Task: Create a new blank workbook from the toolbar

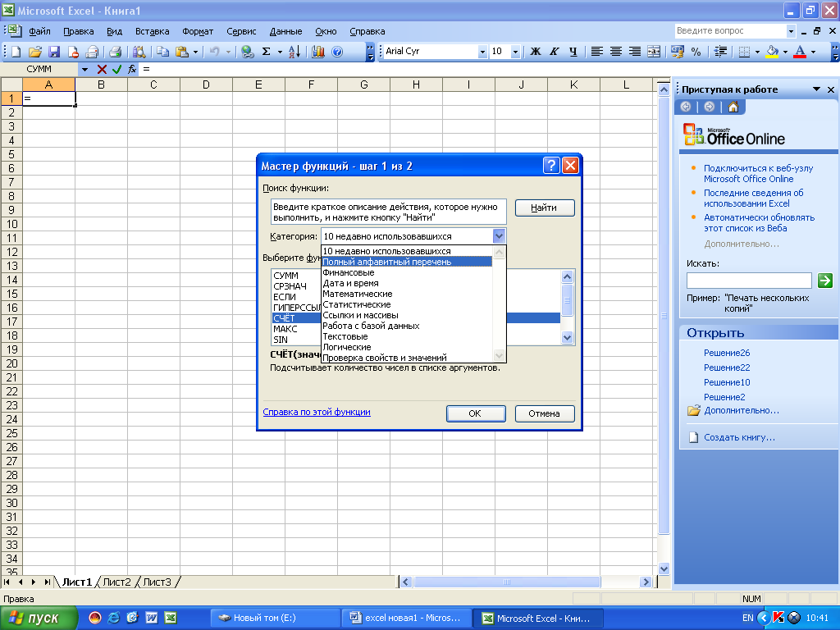Action: (x=16, y=52)
